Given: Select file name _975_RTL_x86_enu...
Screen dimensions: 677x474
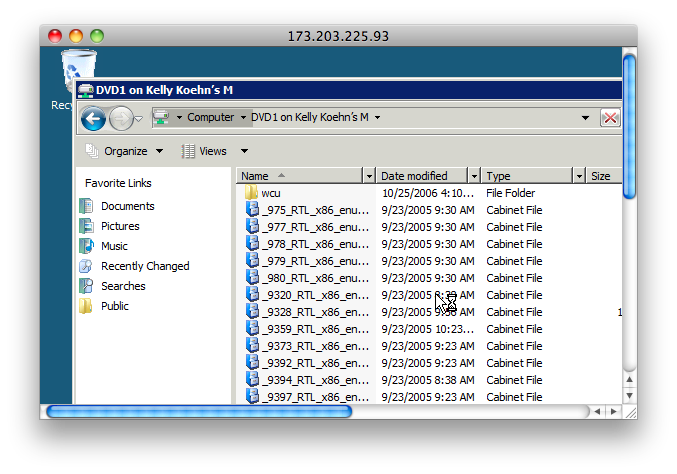Looking at the screenshot, I should tap(316, 211).
